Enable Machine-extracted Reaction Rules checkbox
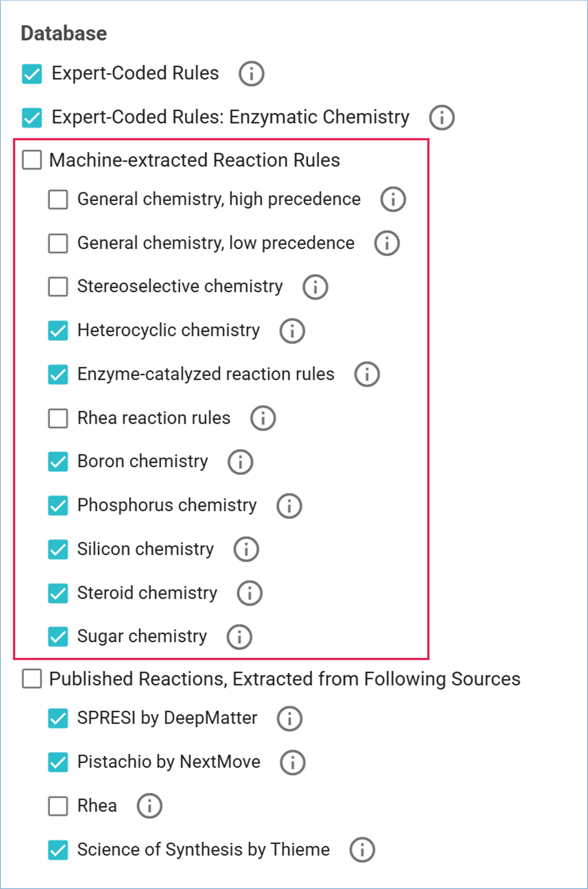 [32, 160]
